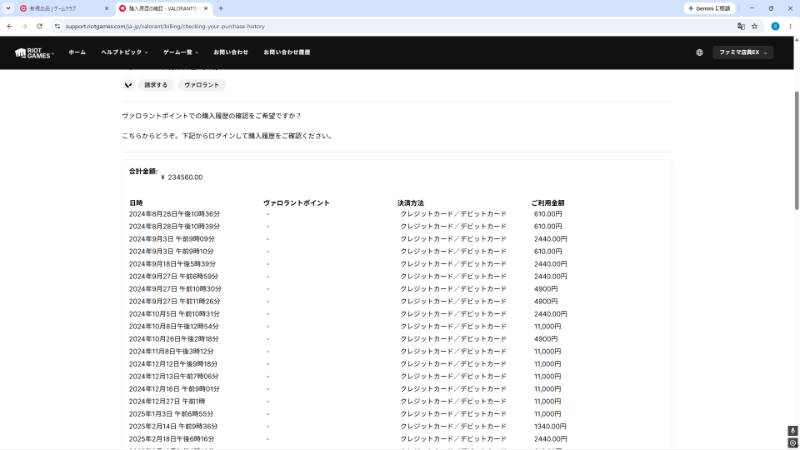Open the account name dropdown in header

(x=743, y=53)
